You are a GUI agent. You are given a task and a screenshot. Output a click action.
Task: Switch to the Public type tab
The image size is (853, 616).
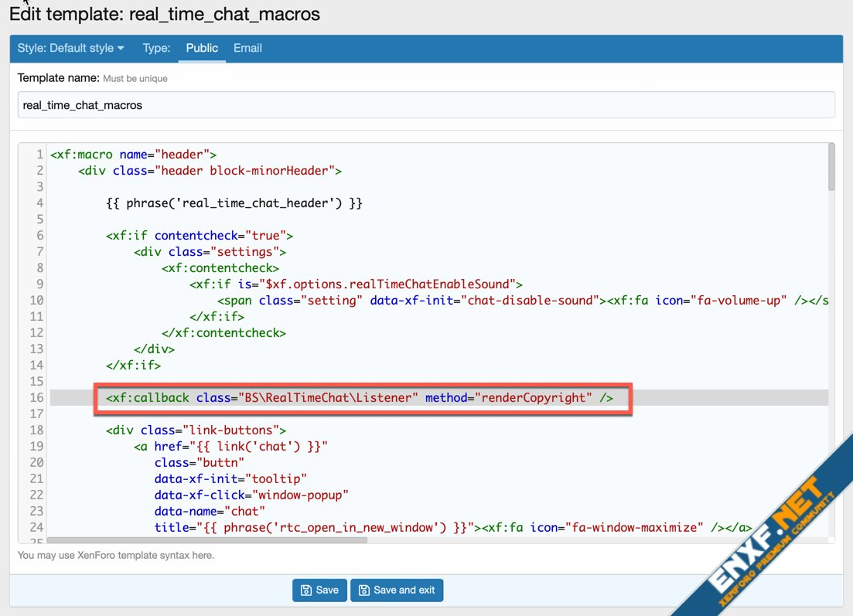(x=202, y=48)
